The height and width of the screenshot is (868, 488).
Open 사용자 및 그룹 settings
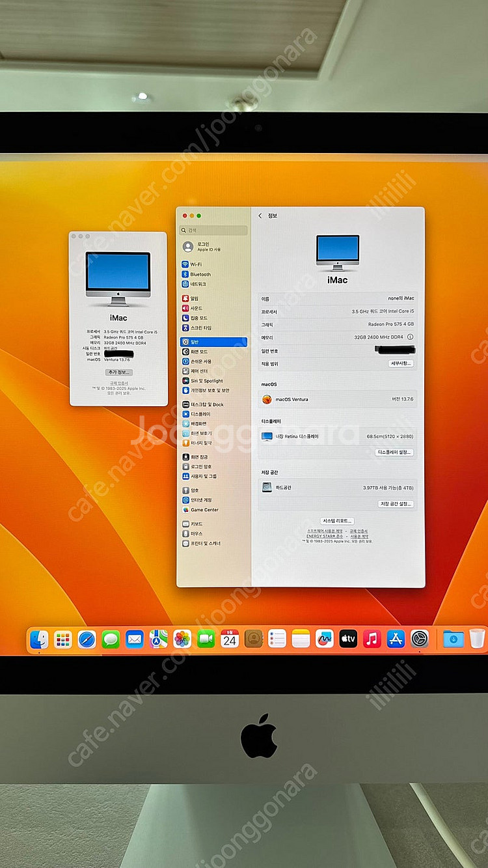pos(213,476)
